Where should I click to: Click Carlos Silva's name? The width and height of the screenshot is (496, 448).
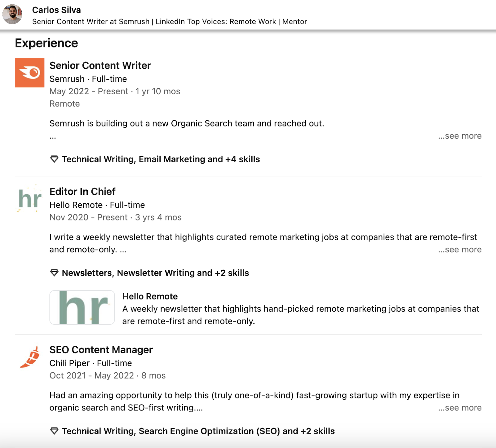coord(56,10)
